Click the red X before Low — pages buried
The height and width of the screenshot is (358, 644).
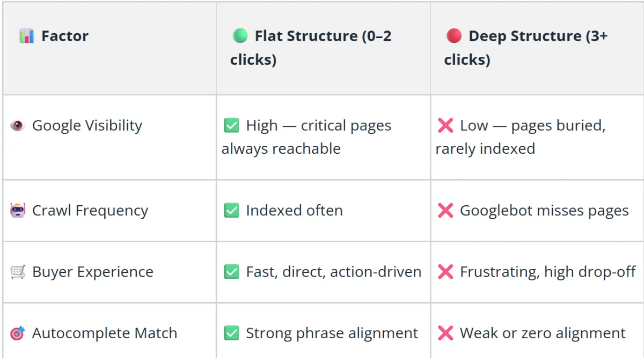coord(445,125)
